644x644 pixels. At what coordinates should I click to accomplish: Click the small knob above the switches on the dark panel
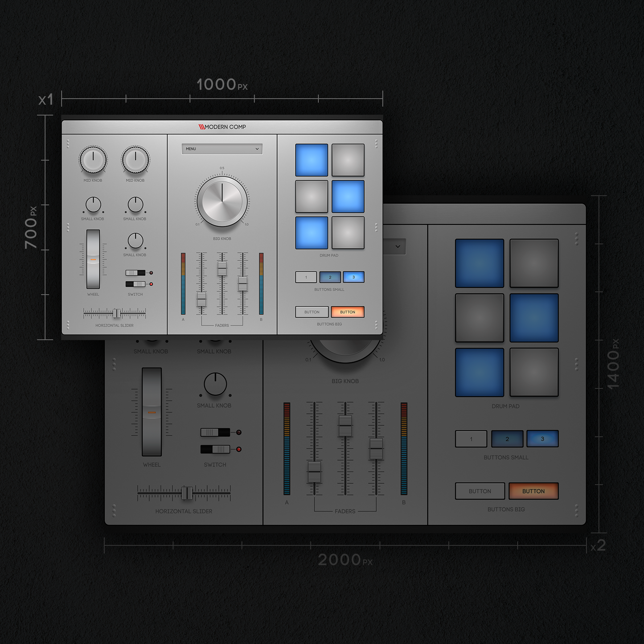click(215, 384)
